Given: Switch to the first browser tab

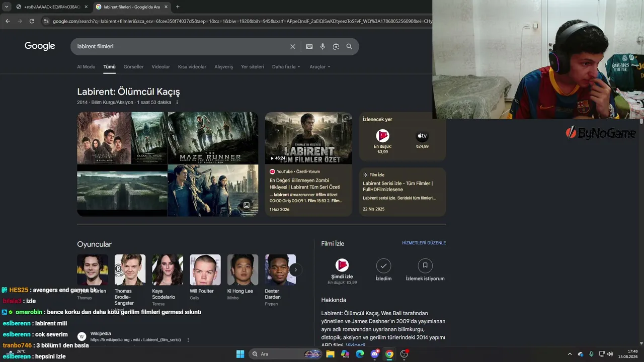Looking at the screenshot, I should pos(51,7).
